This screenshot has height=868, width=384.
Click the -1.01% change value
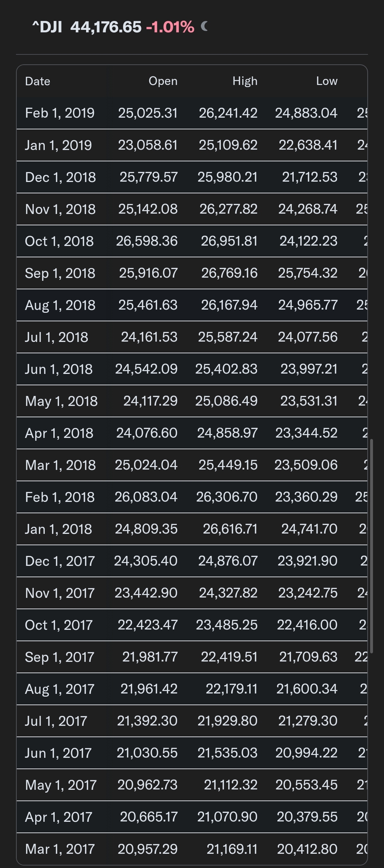[x=170, y=27]
